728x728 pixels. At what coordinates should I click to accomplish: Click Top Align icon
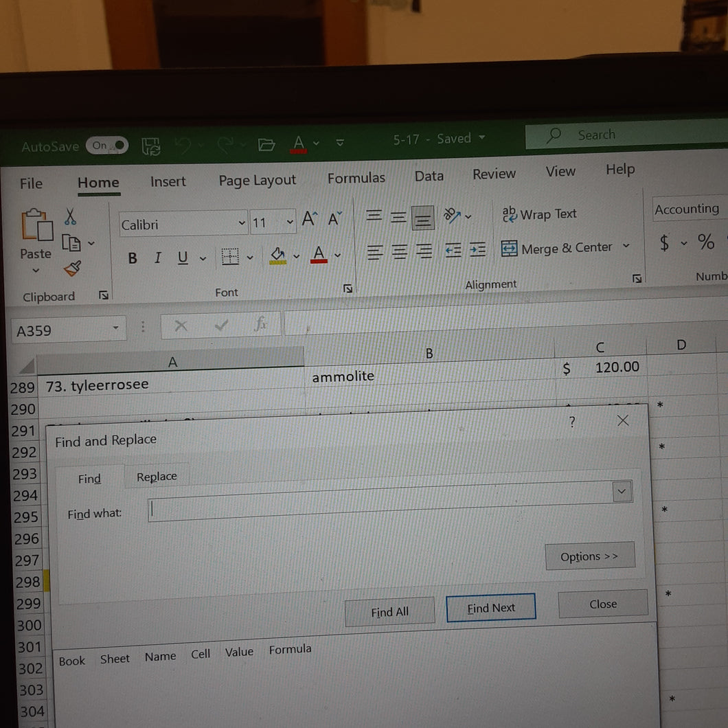point(374,216)
